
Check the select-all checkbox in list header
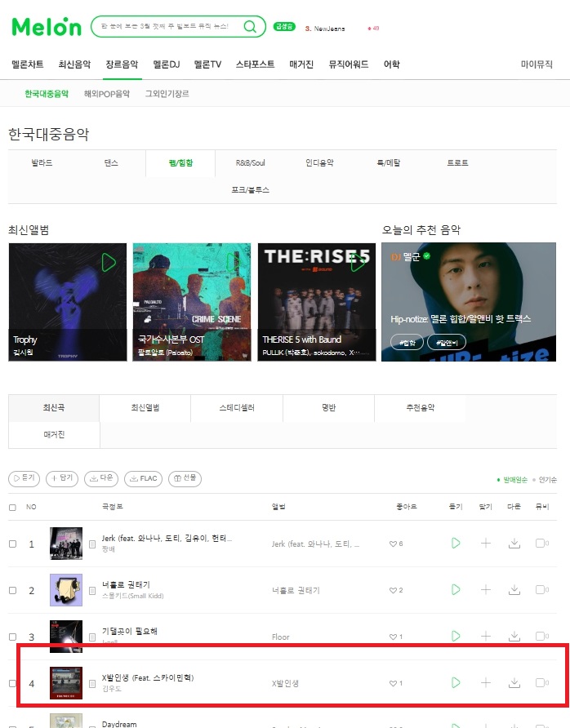coord(12,507)
